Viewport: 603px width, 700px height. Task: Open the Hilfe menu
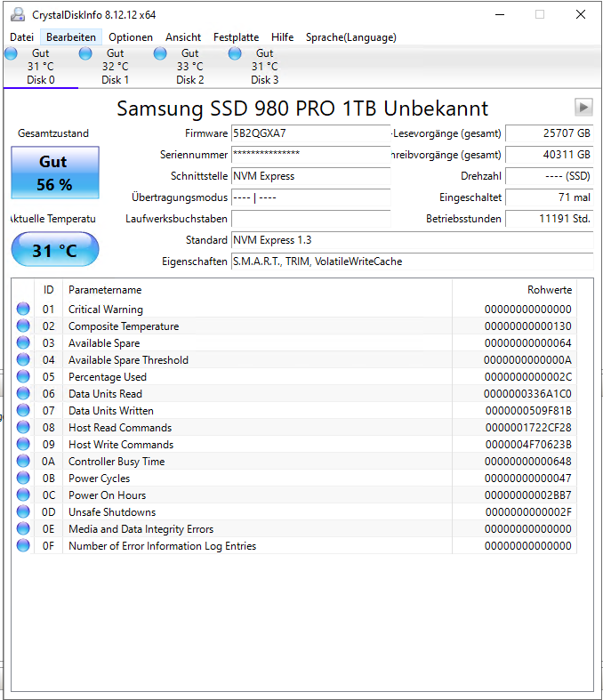[x=283, y=37]
